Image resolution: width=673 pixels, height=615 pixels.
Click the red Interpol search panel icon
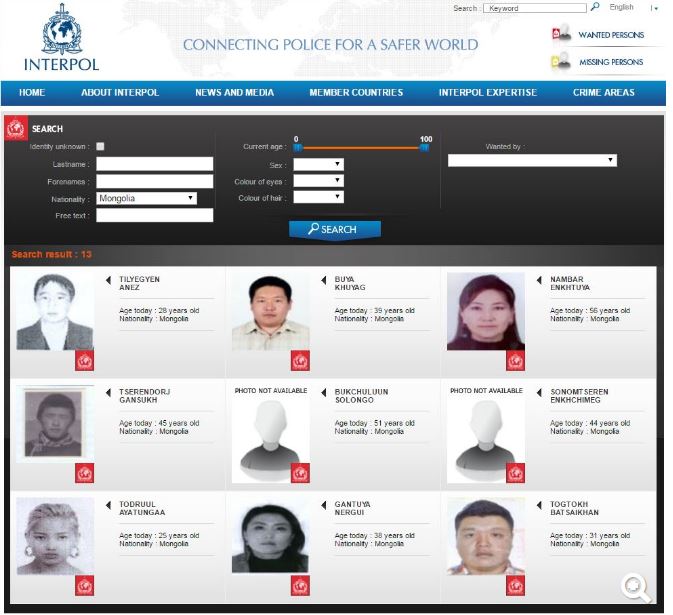(16, 128)
